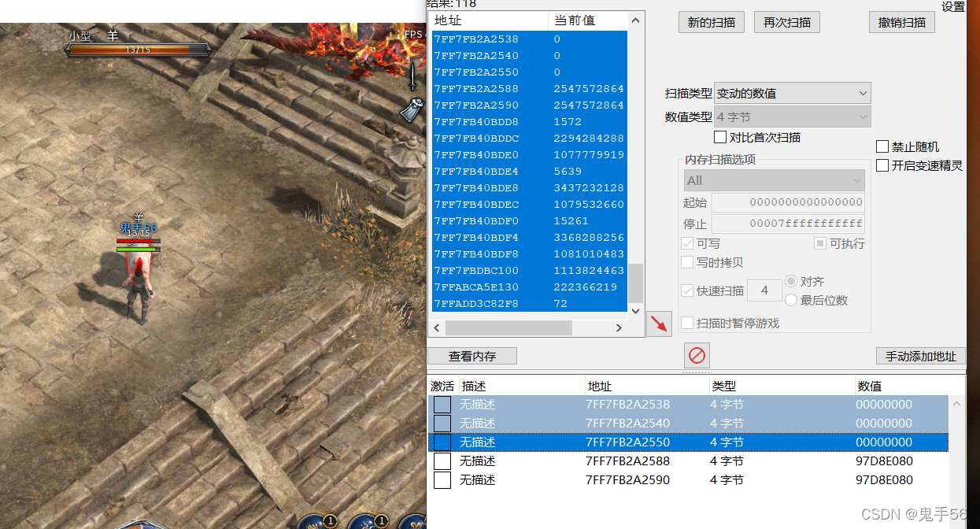Select result row 7FF7FB40BDDC

click(x=529, y=139)
